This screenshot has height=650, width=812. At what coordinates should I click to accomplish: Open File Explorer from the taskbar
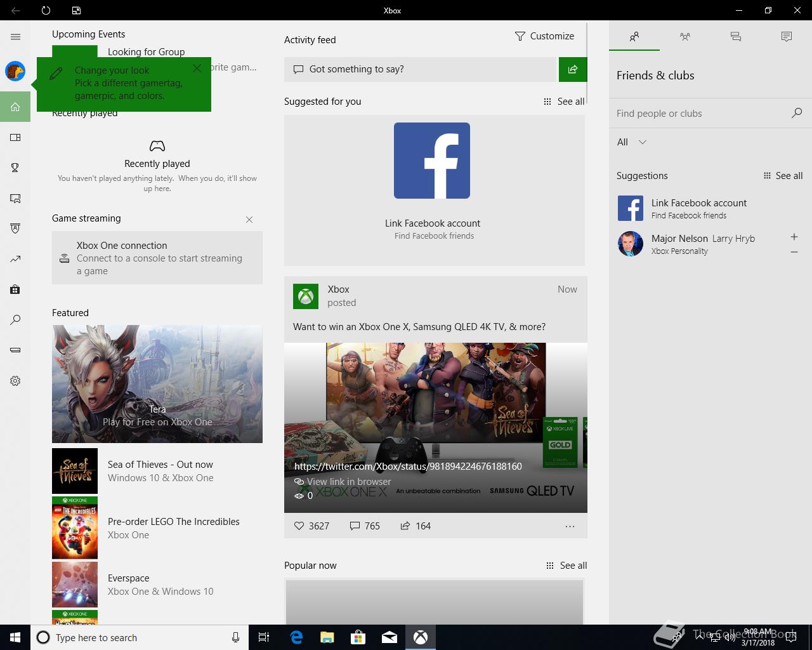(327, 637)
